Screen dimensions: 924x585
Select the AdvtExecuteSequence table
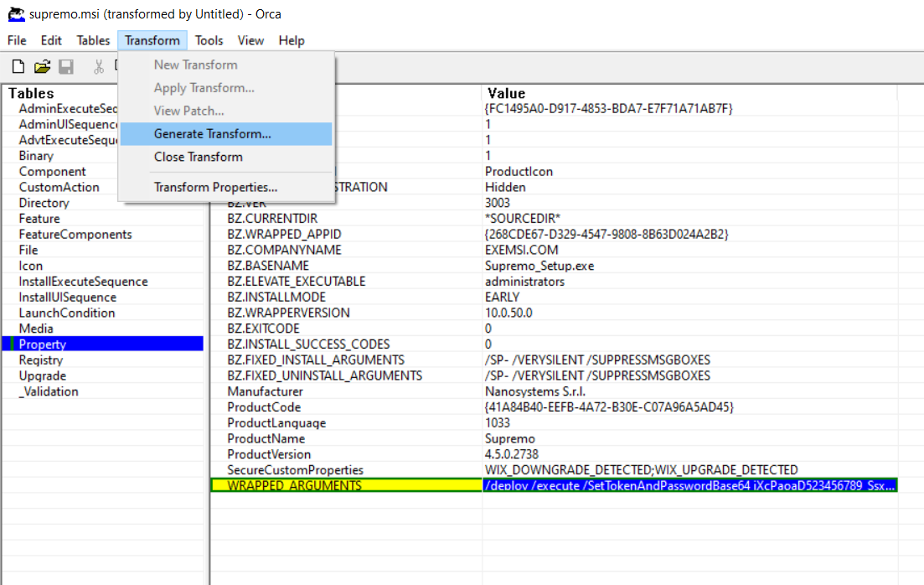[x=68, y=140]
